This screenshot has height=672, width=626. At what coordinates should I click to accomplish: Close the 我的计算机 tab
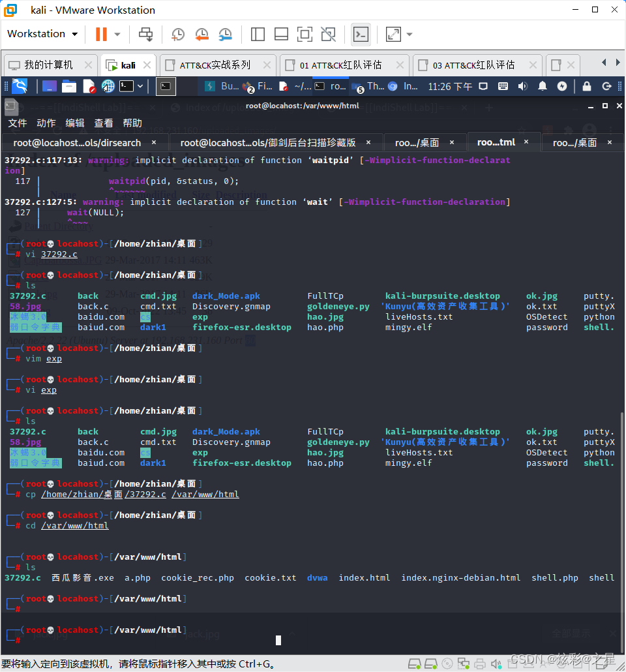(88, 65)
